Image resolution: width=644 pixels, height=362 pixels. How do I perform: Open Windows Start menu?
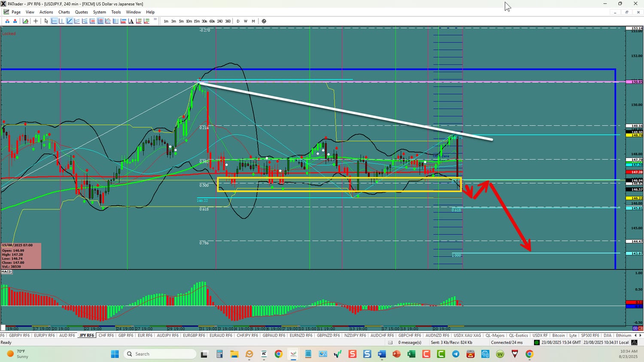click(x=115, y=354)
